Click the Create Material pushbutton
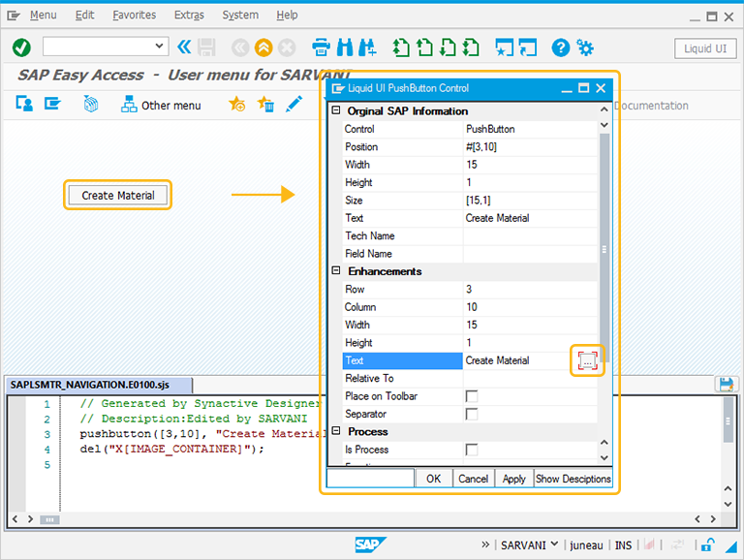This screenshot has width=744, height=560. [x=117, y=195]
